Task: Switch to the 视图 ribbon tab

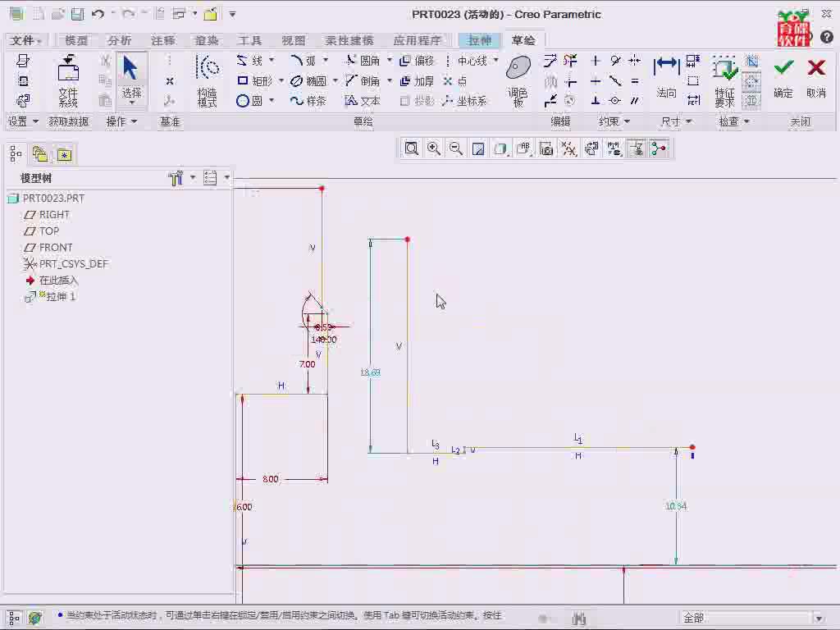Action: 293,40
